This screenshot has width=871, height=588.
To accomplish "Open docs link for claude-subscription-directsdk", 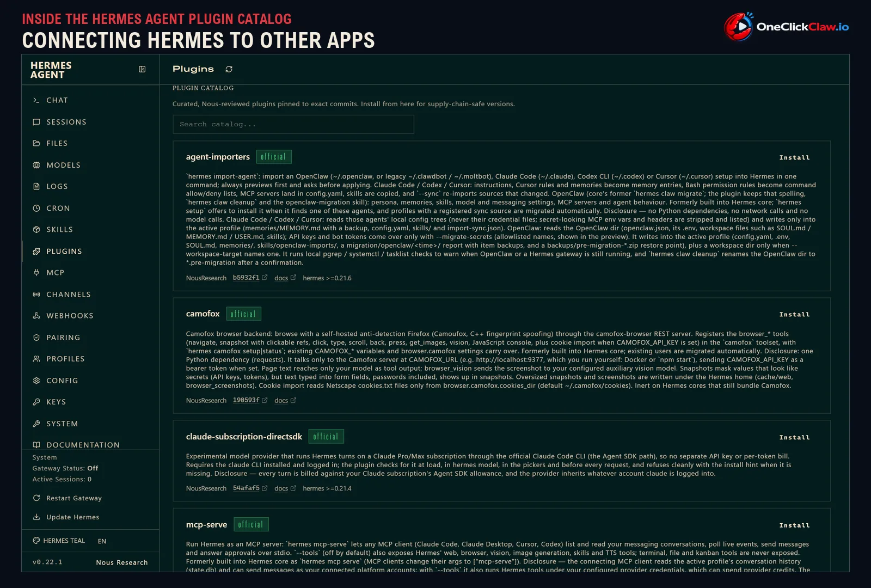I will (285, 488).
